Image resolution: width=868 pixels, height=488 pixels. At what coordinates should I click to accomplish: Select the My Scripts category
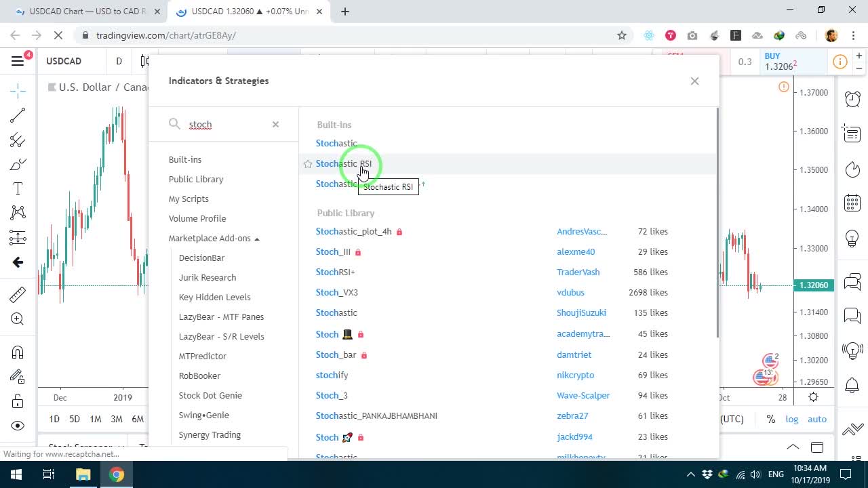click(189, 199)
